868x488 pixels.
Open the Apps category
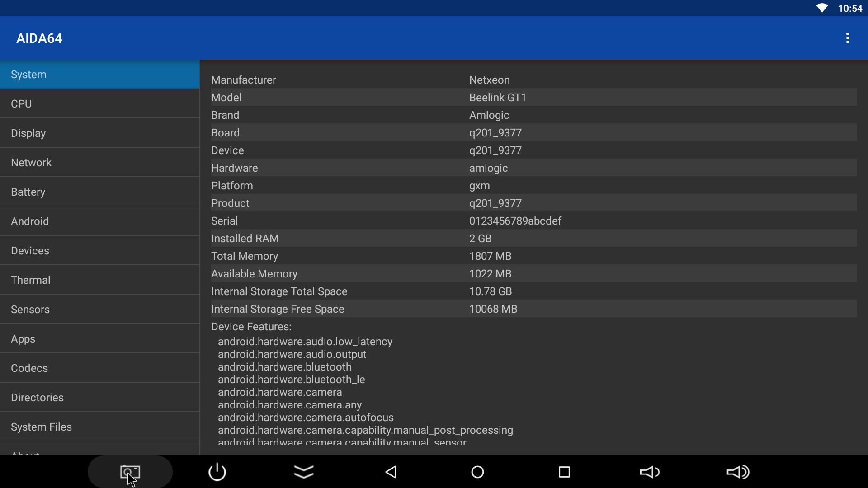pyautogui.click(x=100, y=339)
